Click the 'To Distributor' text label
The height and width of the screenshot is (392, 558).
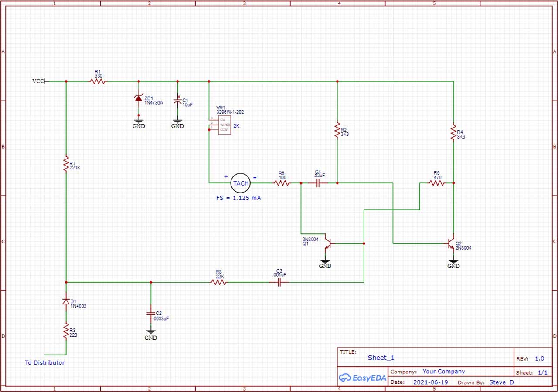pyautogui.click(x=45, y=362)
